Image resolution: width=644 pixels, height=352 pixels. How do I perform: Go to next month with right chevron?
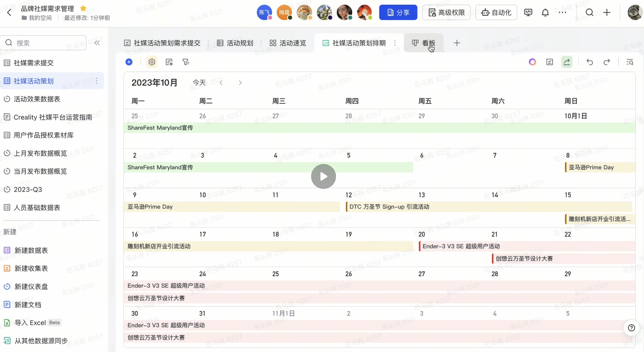240,83
